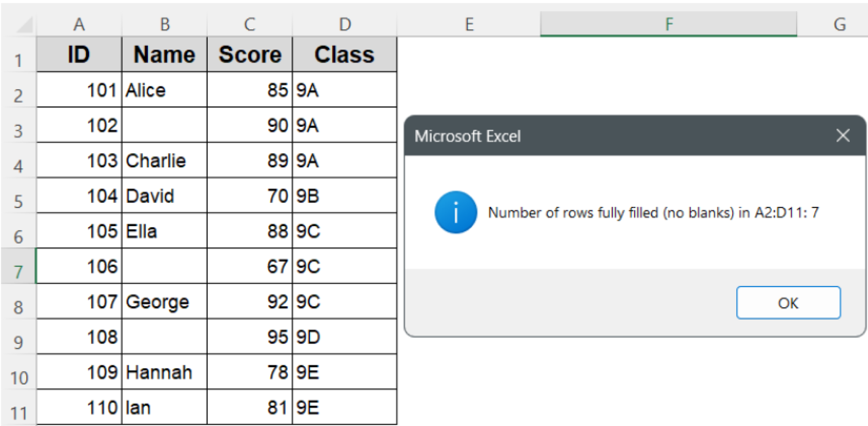Click the information icon in the dialog
Viewport: 868px width, 426px height.
455,212
